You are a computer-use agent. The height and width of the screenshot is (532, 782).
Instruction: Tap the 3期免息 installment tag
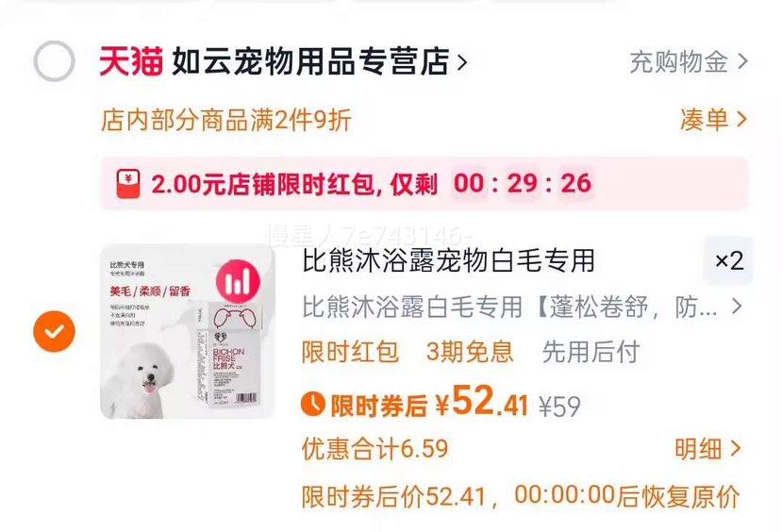[470, 352]
